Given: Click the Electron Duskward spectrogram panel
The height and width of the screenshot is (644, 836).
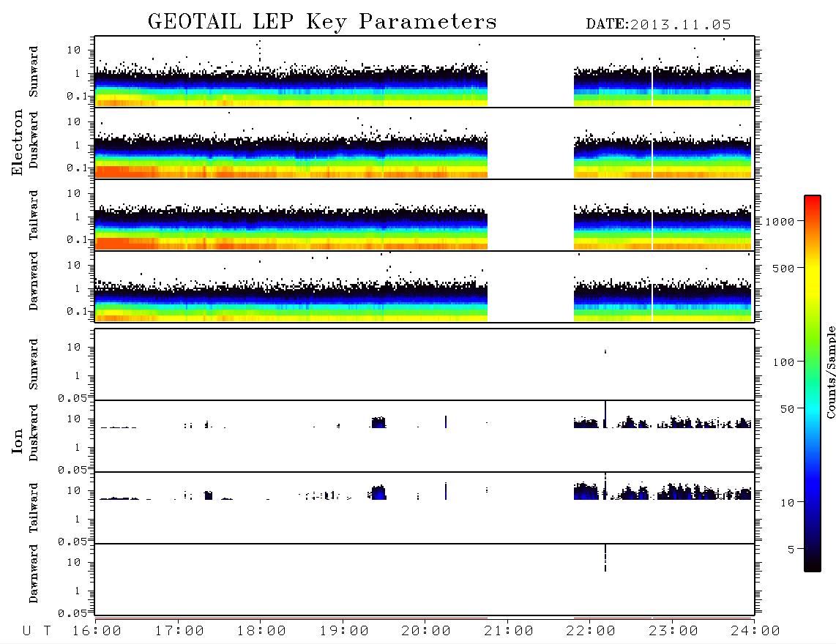Looking at the screenshot, I should (425, 143).
